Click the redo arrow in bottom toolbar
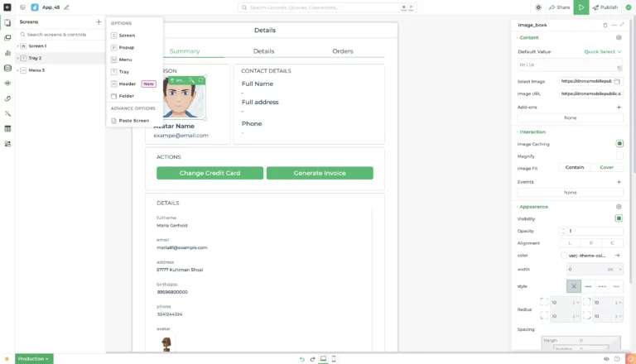This screenshot has width=636, height=364. point(312,359)
